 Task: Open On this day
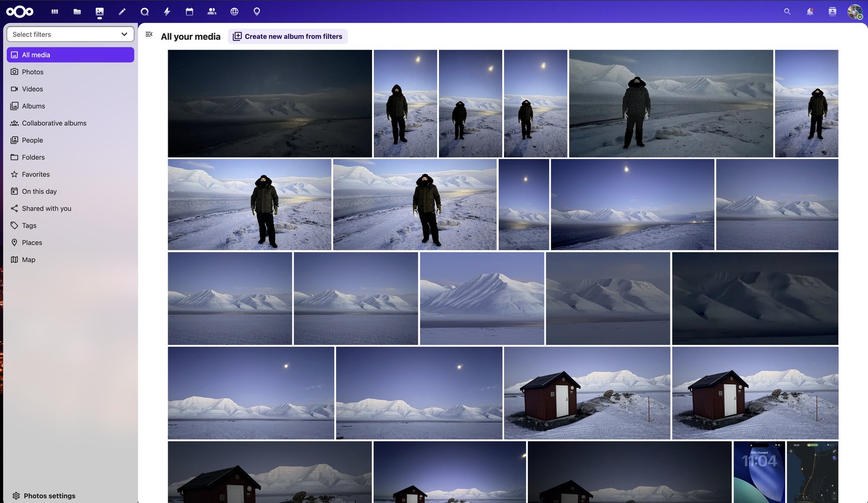point(71,192)
